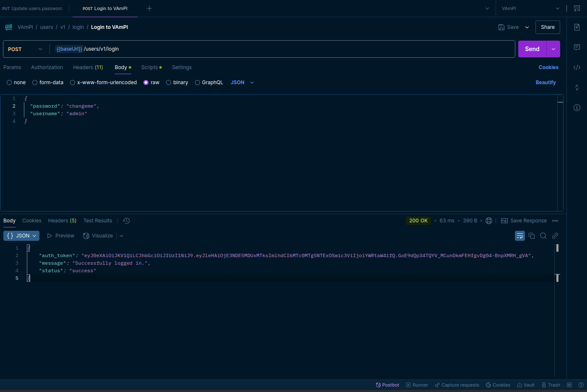The image size is (587, 392).
Task: Open the request info icon in sidebar
Action: 577,108
